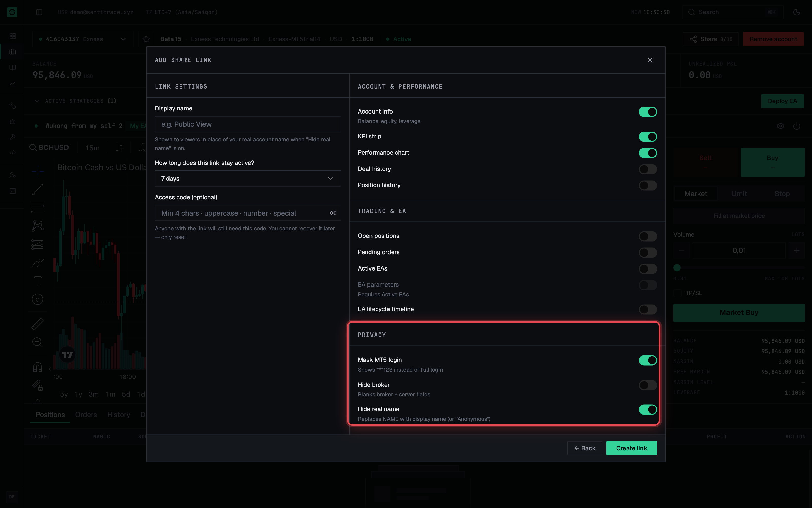Select the trend line drawing tool

tap(38, 189)
